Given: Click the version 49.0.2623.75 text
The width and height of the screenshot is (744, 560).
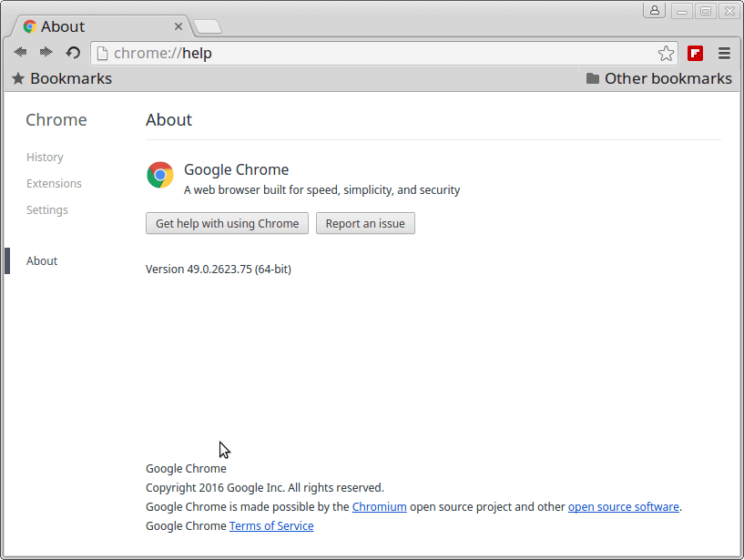Looking at the screenshot, I should pos(219,270).
